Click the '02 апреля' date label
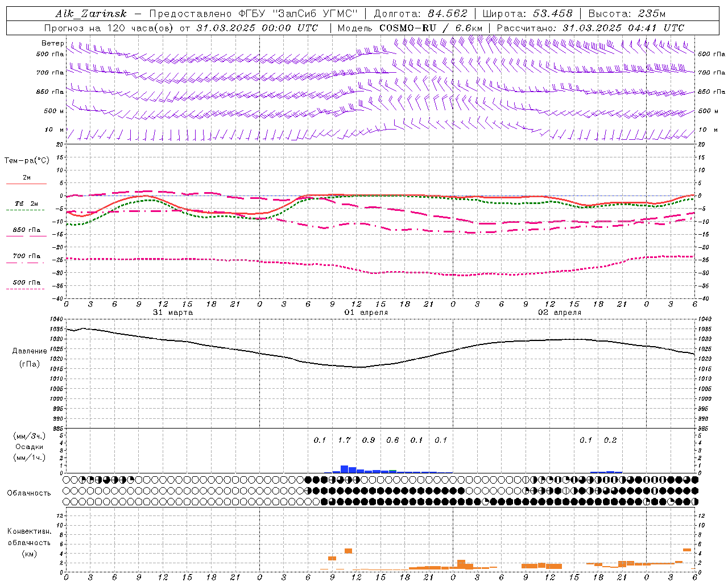 pyautogui.click(x=560, y=313)
